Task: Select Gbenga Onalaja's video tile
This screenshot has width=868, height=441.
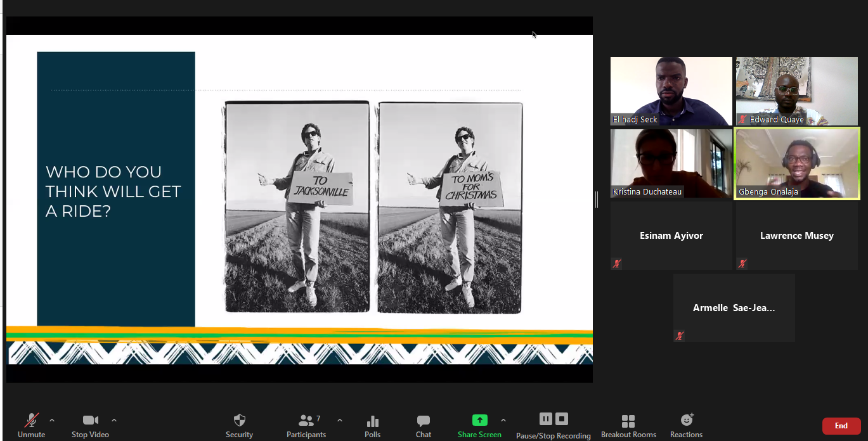Action: [x=796, y=163]
